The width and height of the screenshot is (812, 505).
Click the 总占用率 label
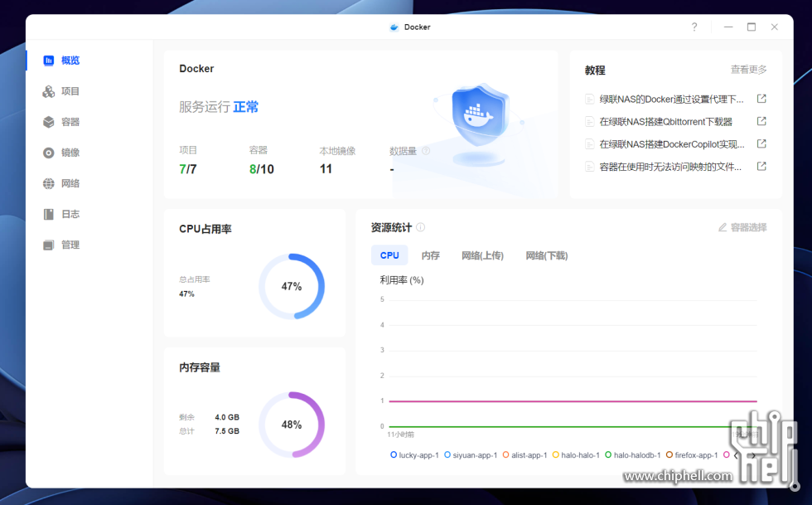pyautogui.click(x=195, y=279)
